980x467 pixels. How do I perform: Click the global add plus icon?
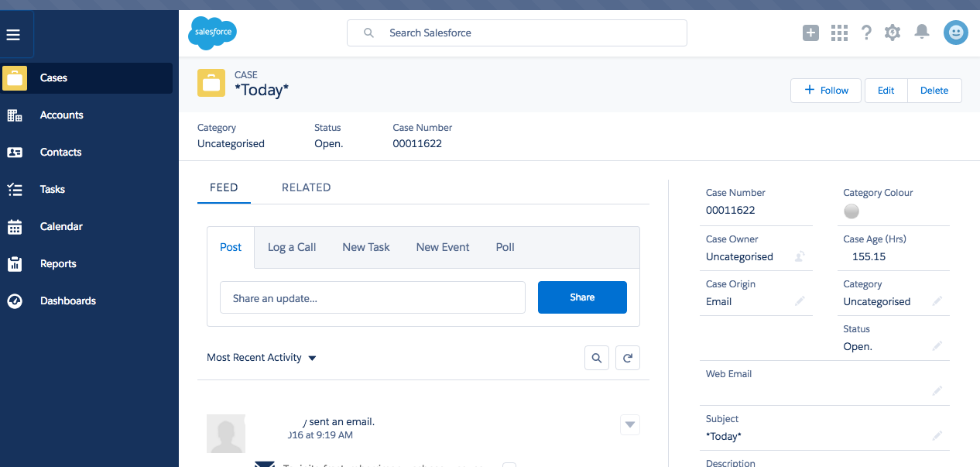(810, 33)
